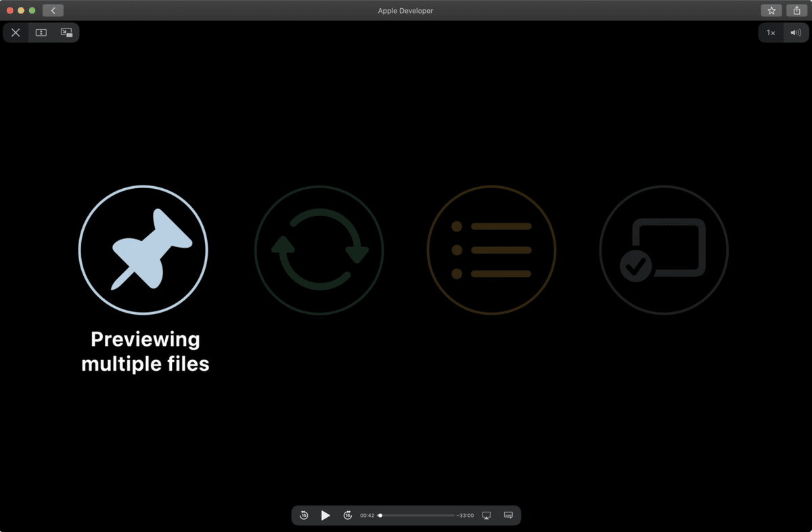Start playback with the play button
This screenshot has height=532, width=812.
(325, 516)
